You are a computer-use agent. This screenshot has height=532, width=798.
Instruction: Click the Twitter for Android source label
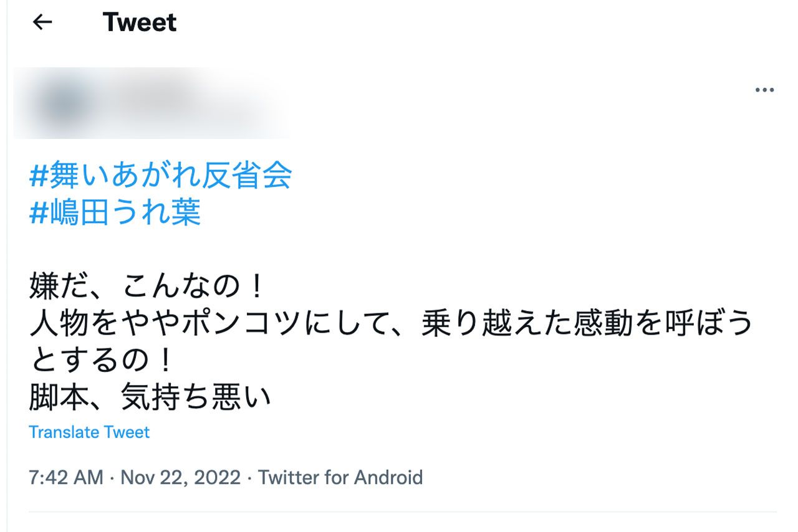[342, 478]
